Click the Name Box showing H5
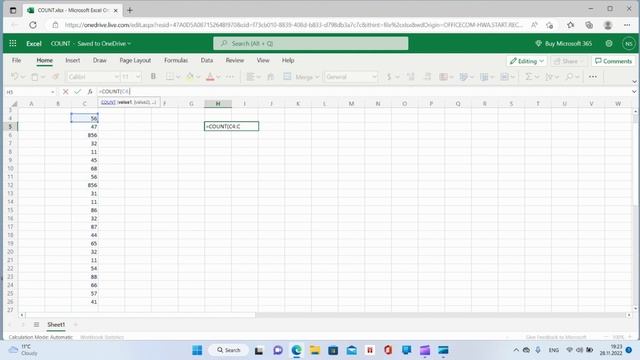 tap(27, 92)
